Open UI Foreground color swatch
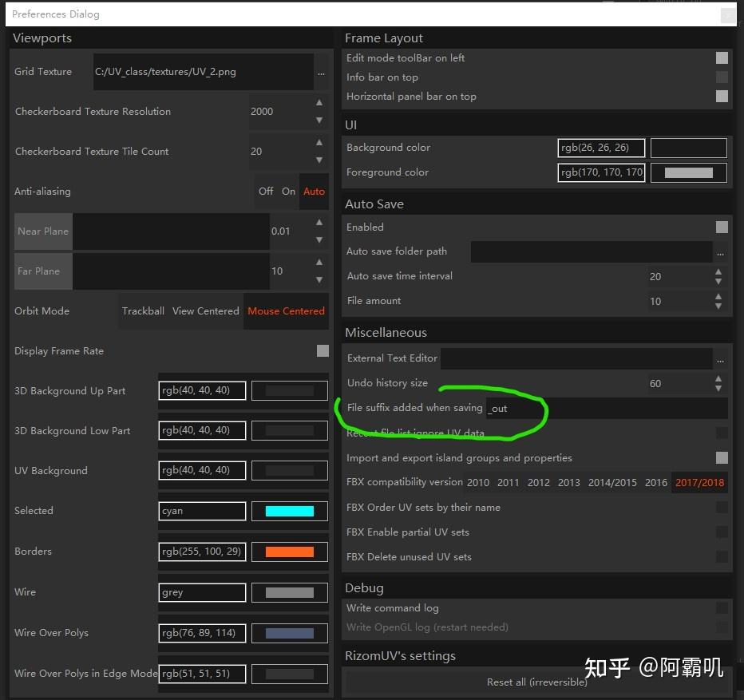Viewport: 744px width, 700px height. 688,172
